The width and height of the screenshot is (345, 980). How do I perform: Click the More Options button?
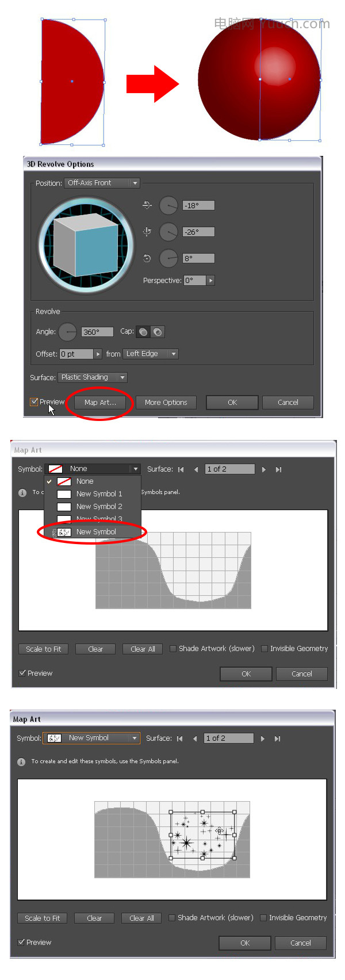[166, 403]
